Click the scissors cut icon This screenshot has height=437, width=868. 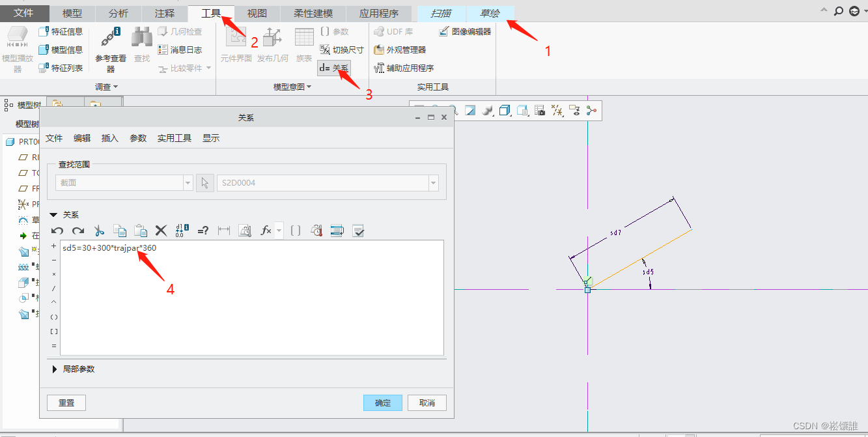(x=99, y=231)
